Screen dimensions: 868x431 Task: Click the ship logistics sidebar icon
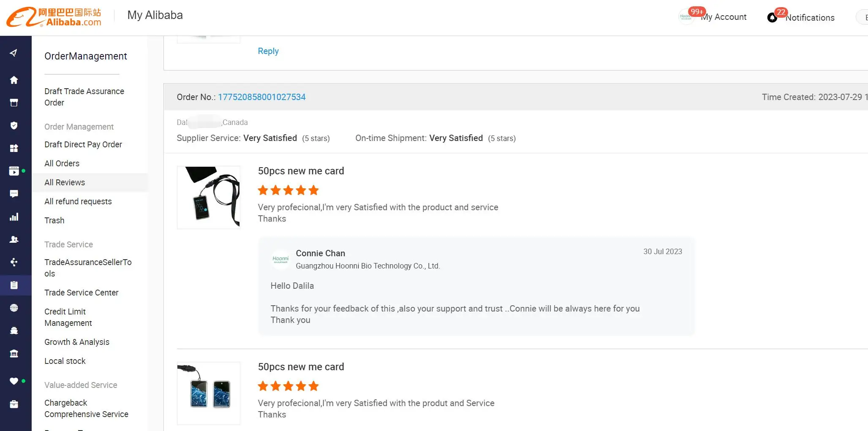click(14, 331)
